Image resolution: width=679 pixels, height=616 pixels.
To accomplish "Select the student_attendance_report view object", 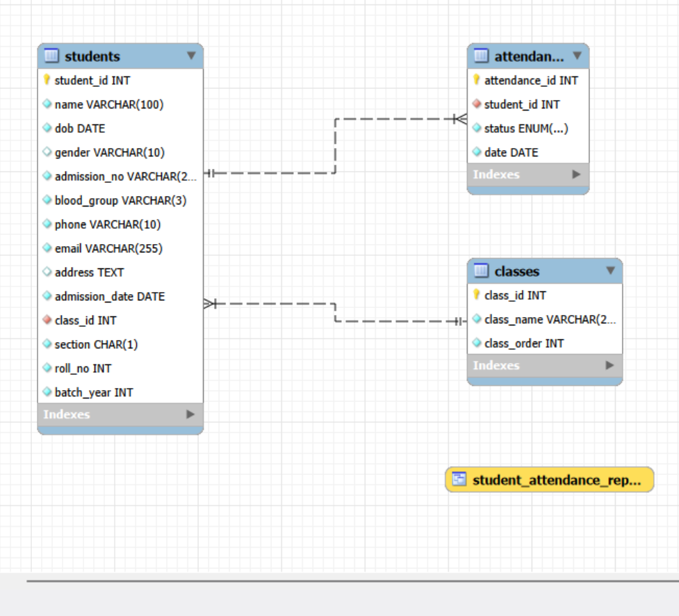I will click(x=556, y=480).
